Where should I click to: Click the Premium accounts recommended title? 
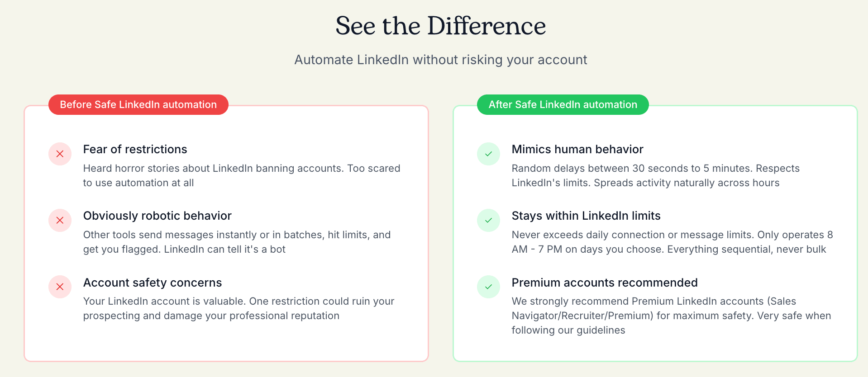[604, 283]
